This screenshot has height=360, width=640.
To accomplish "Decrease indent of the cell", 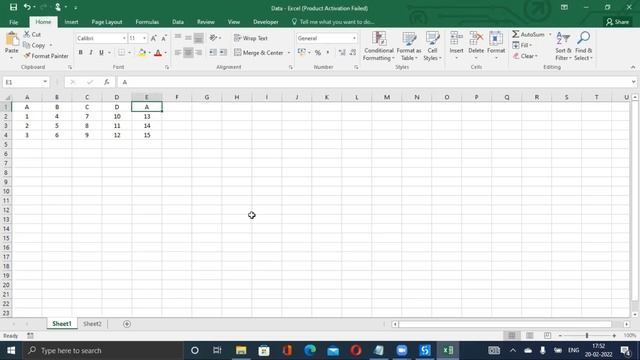I will pyautogui.click(x=213, y=52).
